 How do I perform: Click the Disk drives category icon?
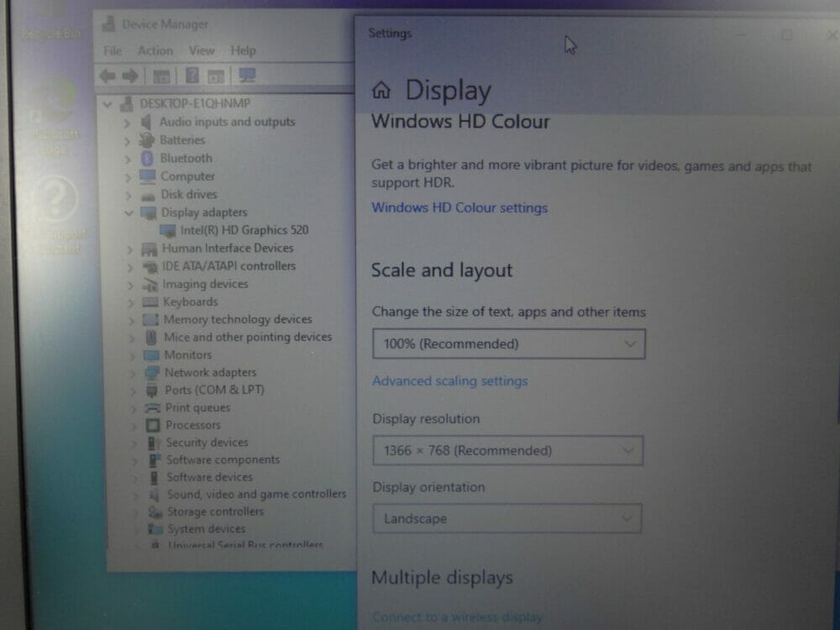coord(148,196)
